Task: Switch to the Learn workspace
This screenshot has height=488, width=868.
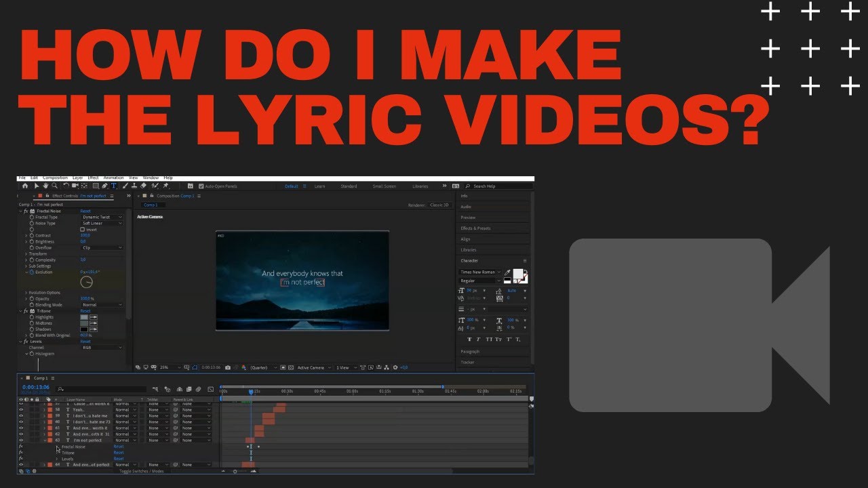Action: click(x=319, y=186)
